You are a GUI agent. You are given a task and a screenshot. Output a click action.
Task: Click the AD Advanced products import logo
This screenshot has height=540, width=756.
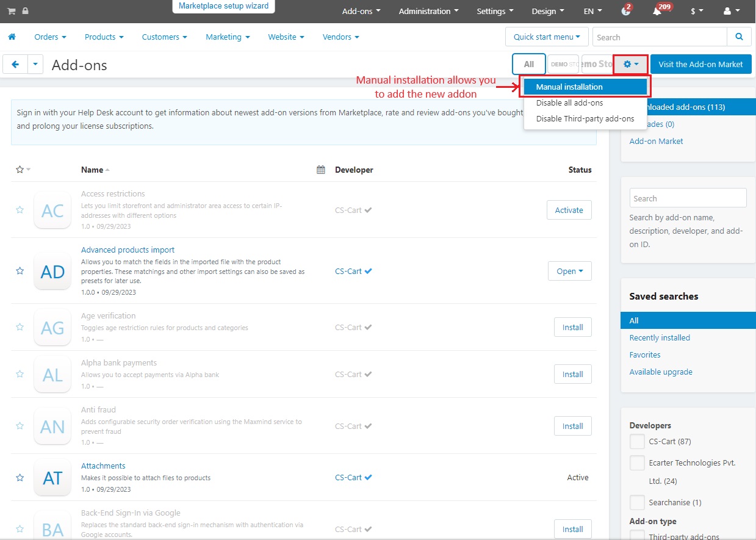[52, 272]
